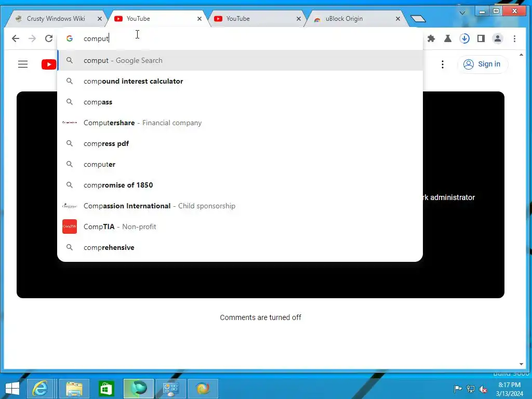Switch to the Crusty Windows Wiki tab

tap(56, 19)
